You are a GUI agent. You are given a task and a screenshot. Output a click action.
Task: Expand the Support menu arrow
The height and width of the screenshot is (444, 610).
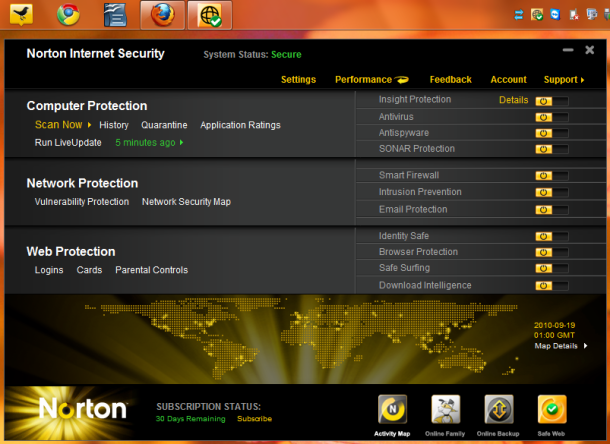tap(582, 80)
